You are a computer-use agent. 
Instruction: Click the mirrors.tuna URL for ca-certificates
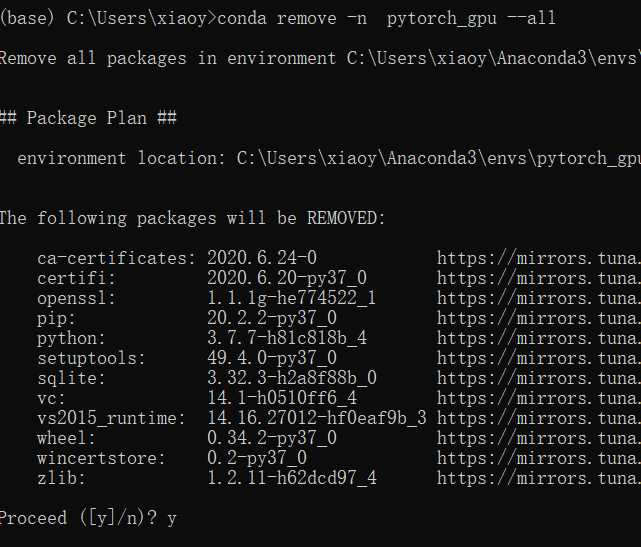[539, 258]
